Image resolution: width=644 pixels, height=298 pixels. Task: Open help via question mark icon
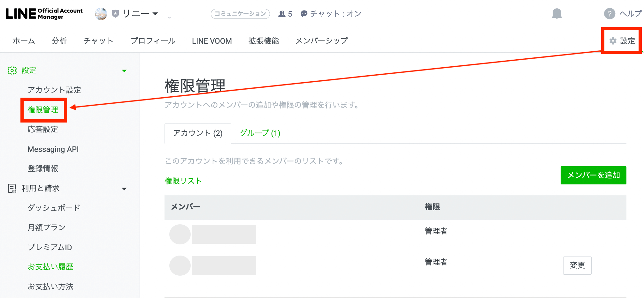[x=609, y=14]
